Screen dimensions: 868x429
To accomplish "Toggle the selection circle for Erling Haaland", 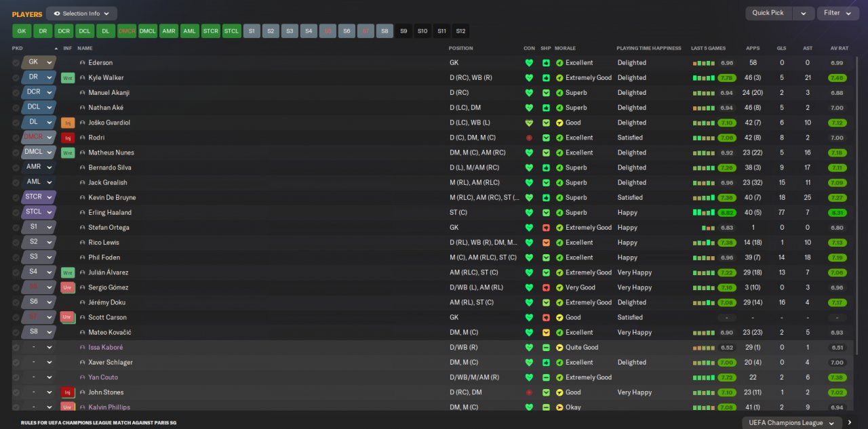I will click(x=16, y=213).
